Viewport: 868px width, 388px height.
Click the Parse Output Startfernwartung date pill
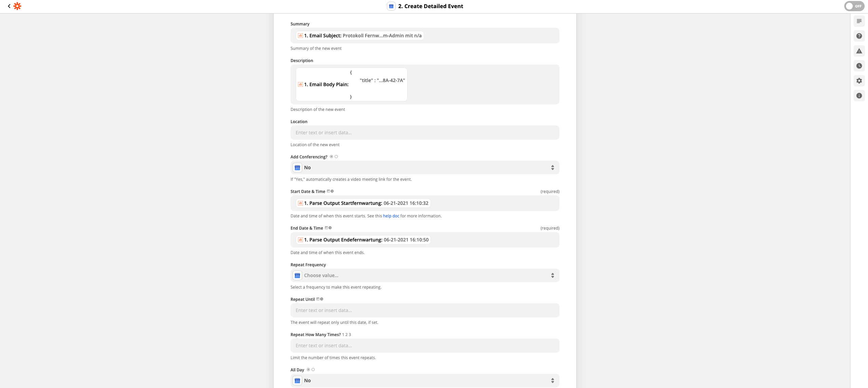pos(363,203)
